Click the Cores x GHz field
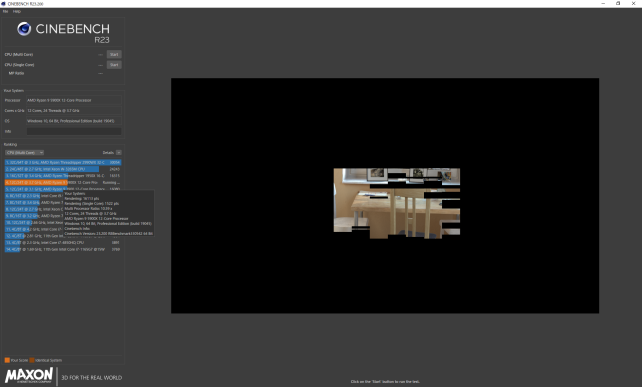 74,111
